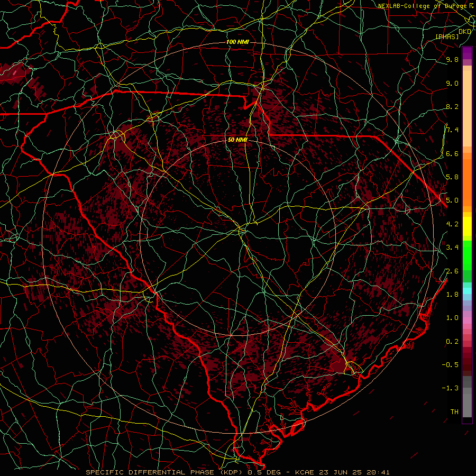Click the DKD legend title

[x=465, y=32]
